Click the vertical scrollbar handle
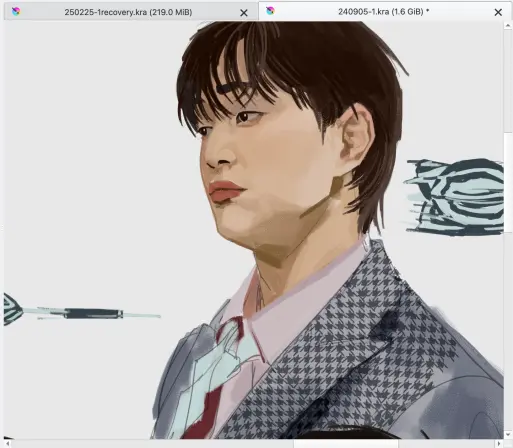 [x=508, y=183]
